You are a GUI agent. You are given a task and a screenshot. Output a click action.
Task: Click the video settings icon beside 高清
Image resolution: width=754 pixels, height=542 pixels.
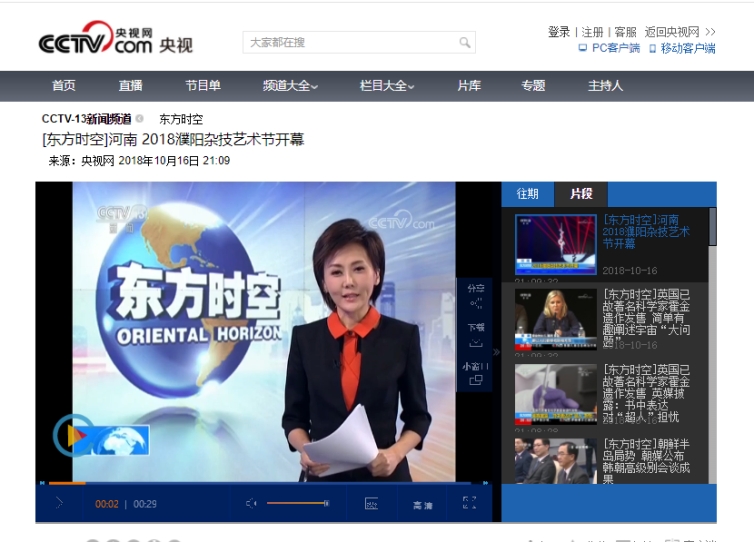tap(371, 504)
